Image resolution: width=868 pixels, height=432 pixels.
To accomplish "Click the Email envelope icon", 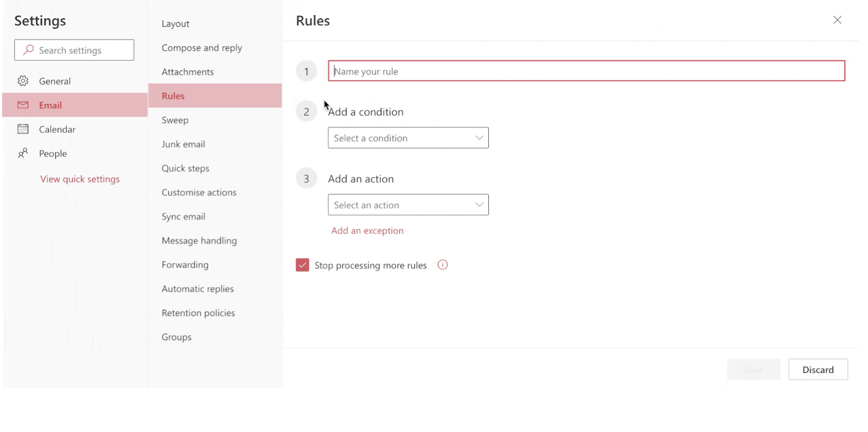I will point(23,105).
